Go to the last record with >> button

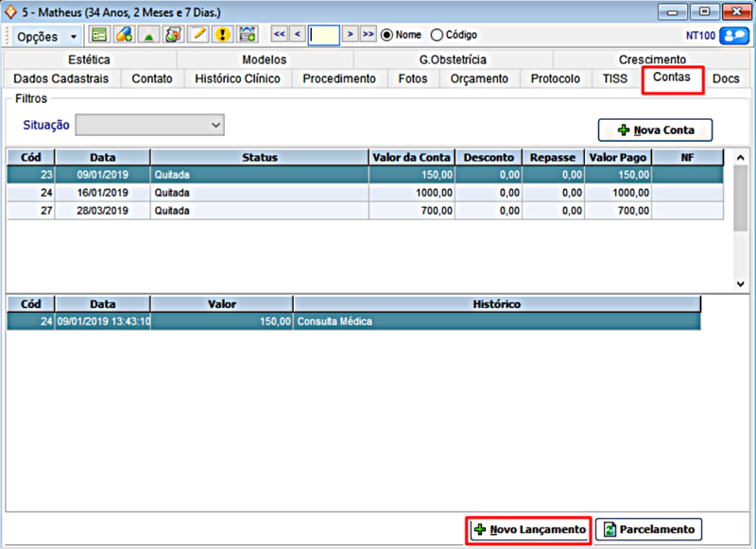pos(368,35)
